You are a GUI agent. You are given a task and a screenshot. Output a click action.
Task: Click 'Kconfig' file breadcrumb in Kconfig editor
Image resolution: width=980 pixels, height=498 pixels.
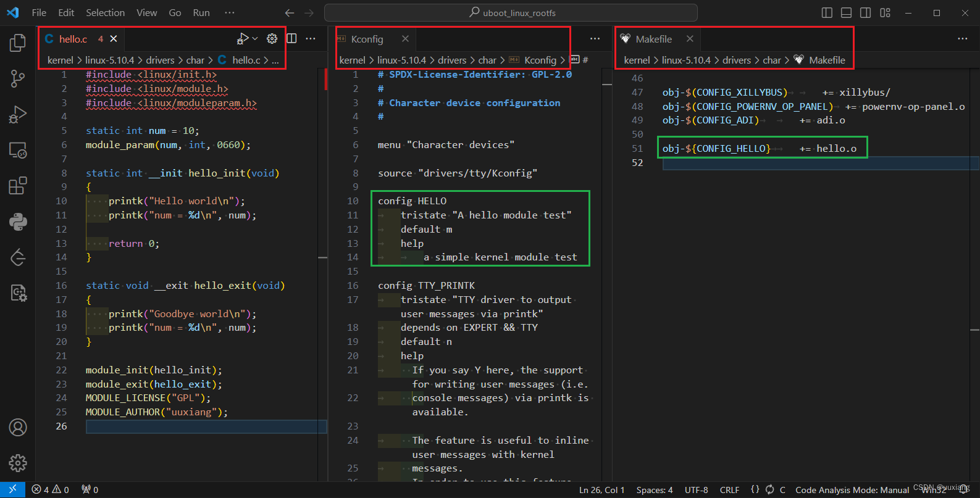pos(540,60)
